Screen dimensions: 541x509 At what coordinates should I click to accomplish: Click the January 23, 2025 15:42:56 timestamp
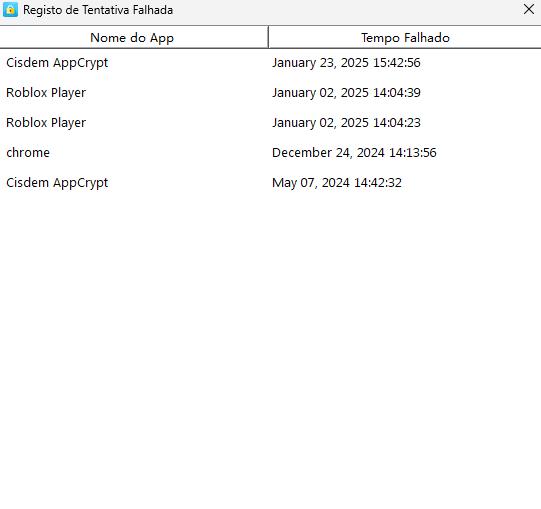coord(346,63)
